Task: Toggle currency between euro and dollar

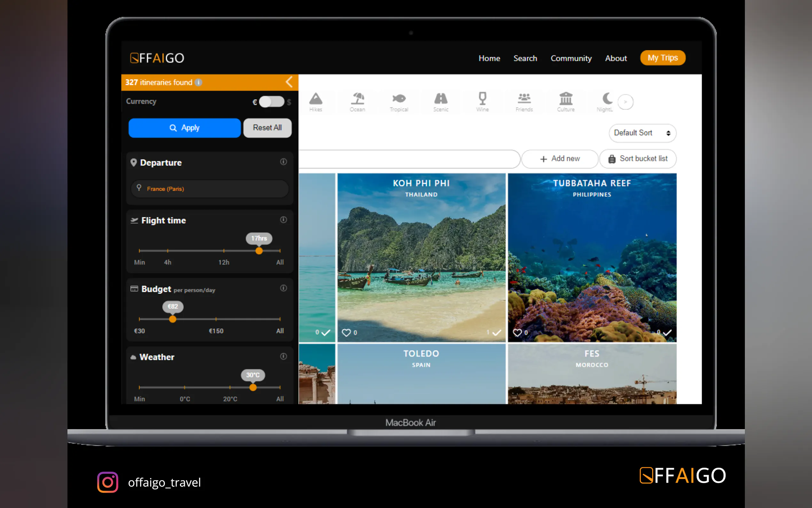Action: coord(271,101)
